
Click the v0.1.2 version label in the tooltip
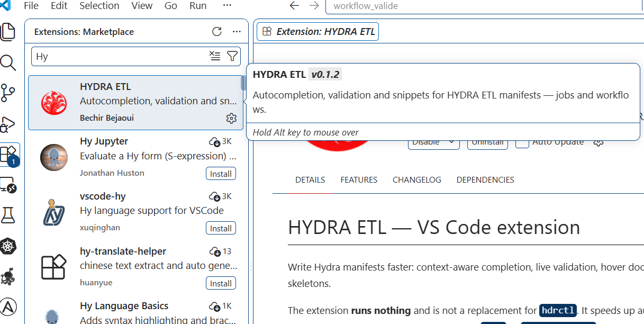(325, 75)
